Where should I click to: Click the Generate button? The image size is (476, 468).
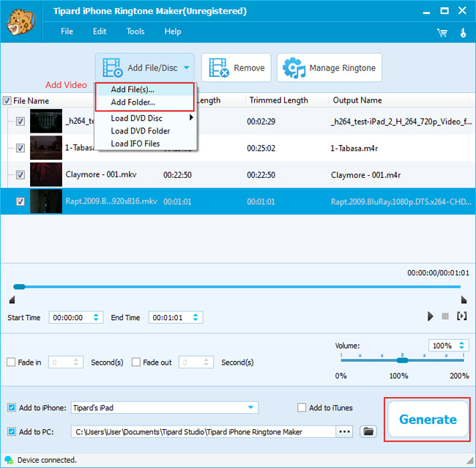tap(428, 419)
